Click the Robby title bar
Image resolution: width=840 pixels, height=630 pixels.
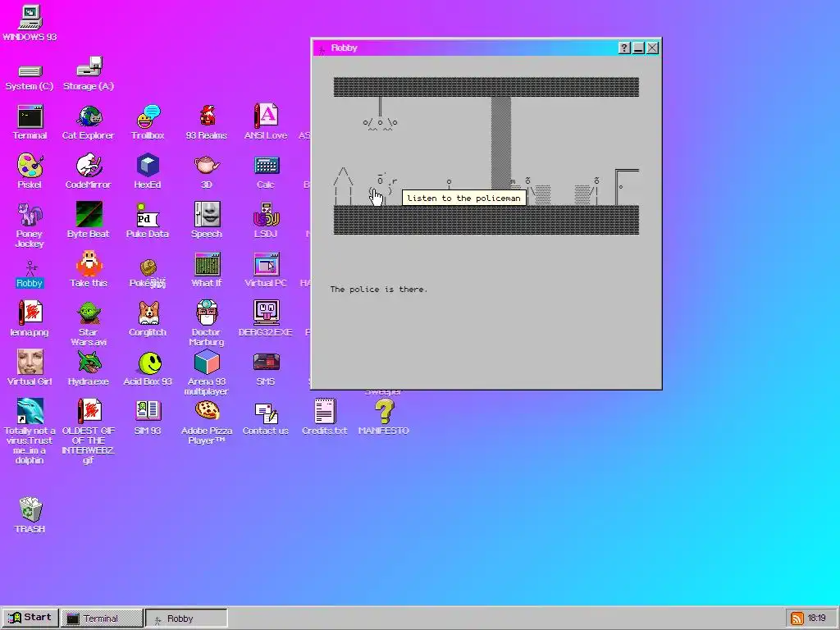pos(464,48)
